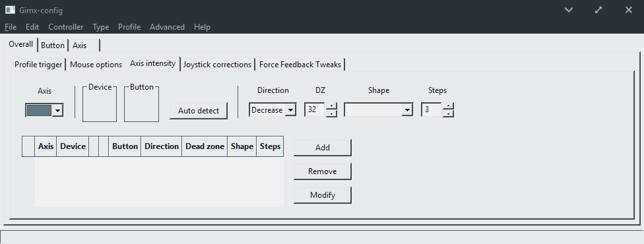This screenshot has width=644, height=244.
Task: Decrease the DZ value with down arrow
Action: (x=331, y=113)
